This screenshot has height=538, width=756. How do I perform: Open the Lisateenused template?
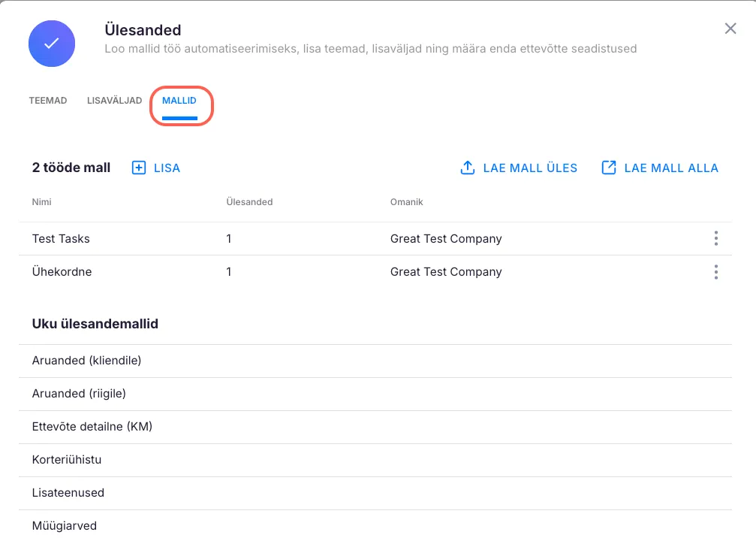click(68, 493)
